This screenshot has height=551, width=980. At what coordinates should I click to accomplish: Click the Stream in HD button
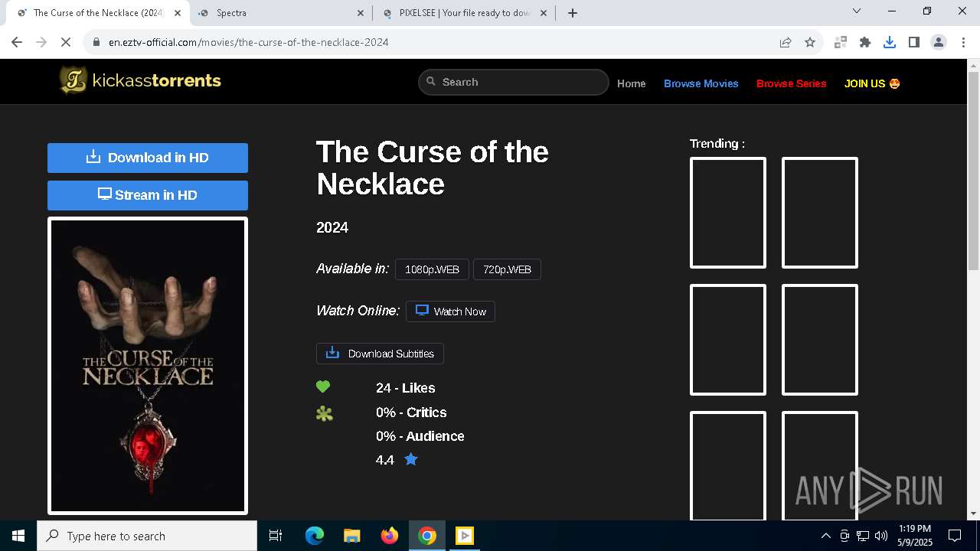[148, 195]
